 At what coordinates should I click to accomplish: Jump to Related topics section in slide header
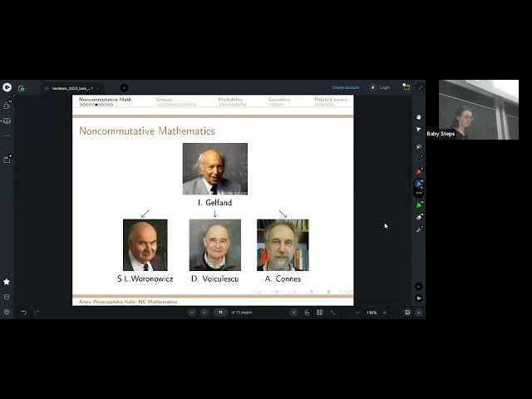(x=331, y=100)
